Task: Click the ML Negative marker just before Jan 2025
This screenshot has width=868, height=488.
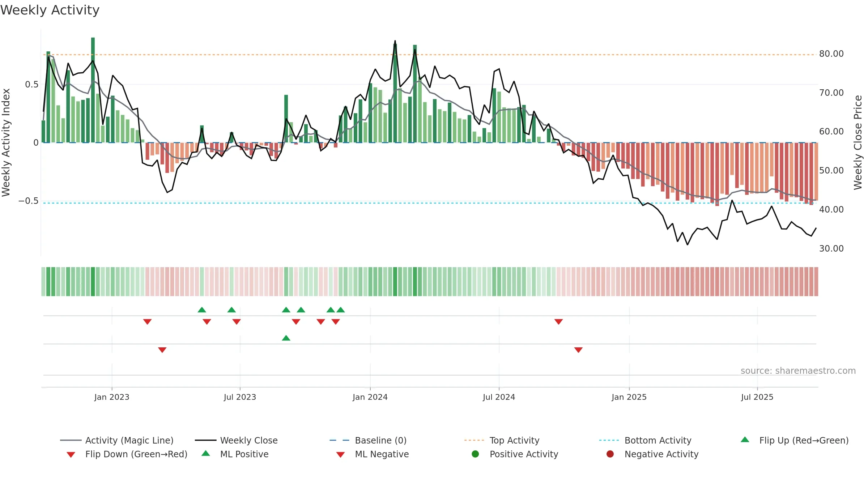Action: (x=578, y=350)
